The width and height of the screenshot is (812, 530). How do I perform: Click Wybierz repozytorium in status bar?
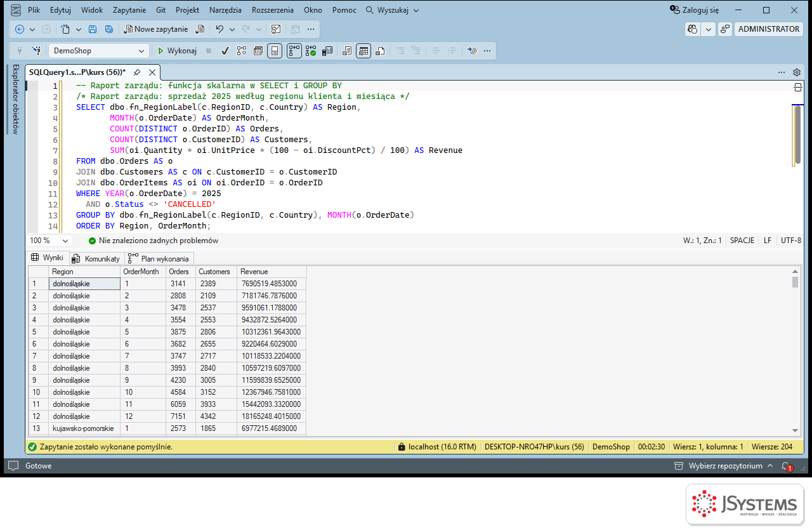tap(723, 466)
